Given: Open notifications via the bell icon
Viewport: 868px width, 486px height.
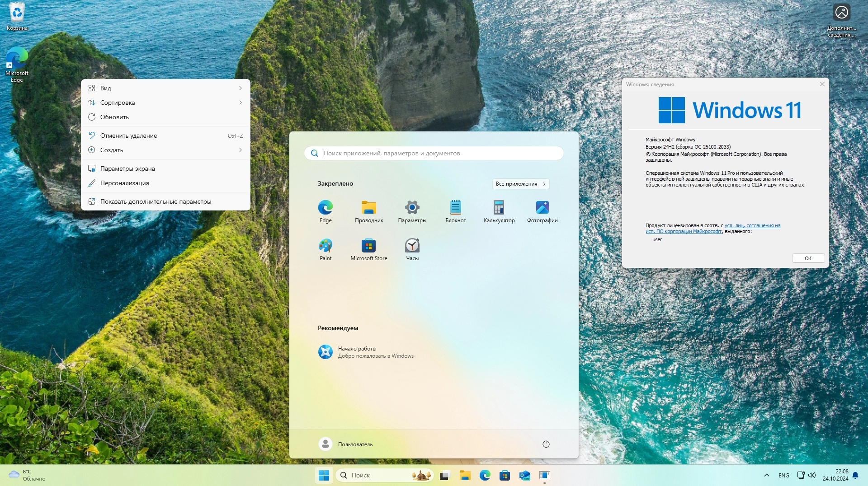Looking at the screenshot, I should click(855, 475).
